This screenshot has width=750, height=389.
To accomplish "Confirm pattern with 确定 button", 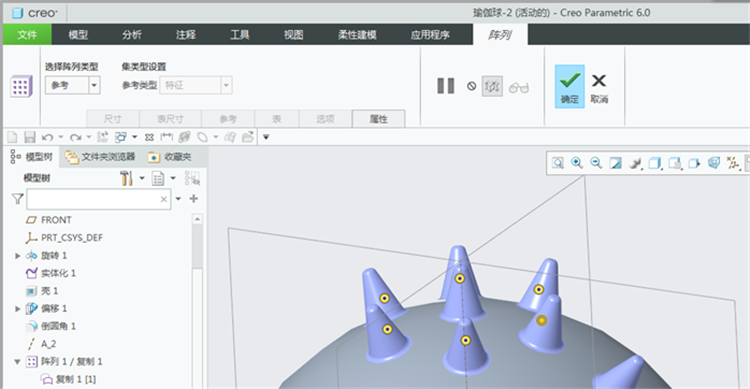I will [x=570, y=87].
